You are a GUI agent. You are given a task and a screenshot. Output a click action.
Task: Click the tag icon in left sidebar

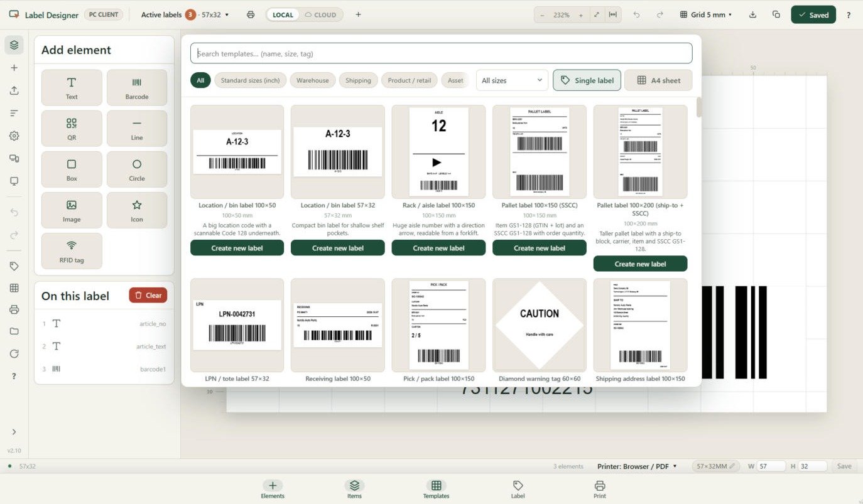point(14,266)
